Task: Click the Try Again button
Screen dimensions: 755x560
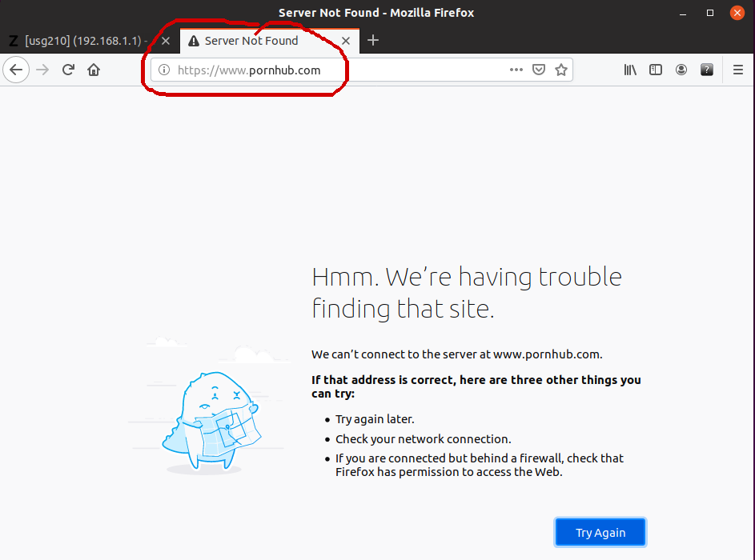Action: pos(600,532)
